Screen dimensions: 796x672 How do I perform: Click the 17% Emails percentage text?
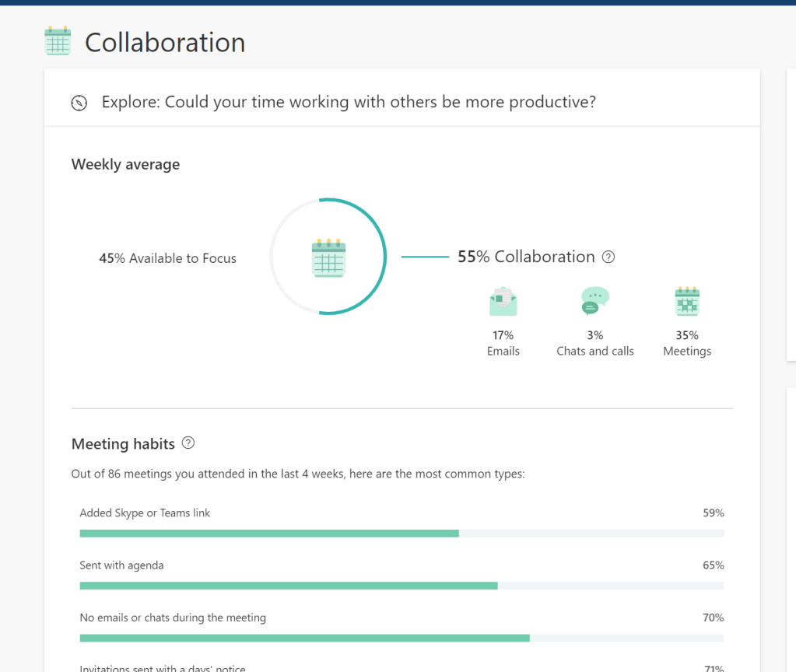(x=503, y=335)
